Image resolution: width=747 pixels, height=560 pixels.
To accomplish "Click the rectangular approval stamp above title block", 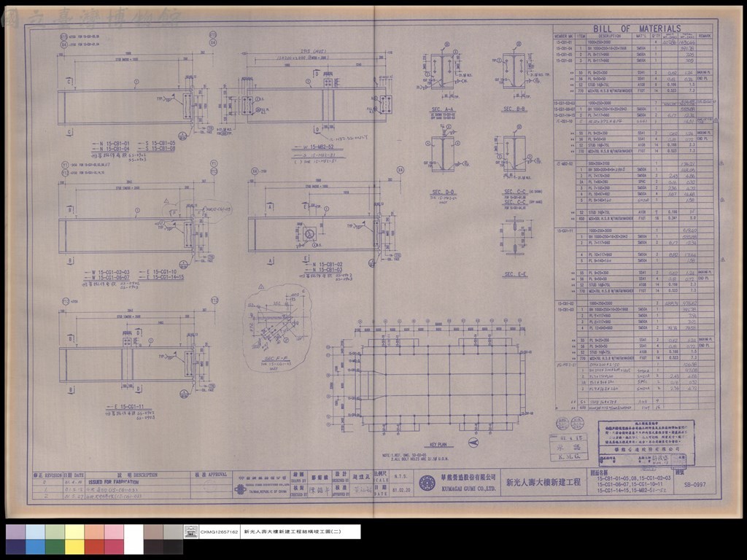I will pos(646,443).
